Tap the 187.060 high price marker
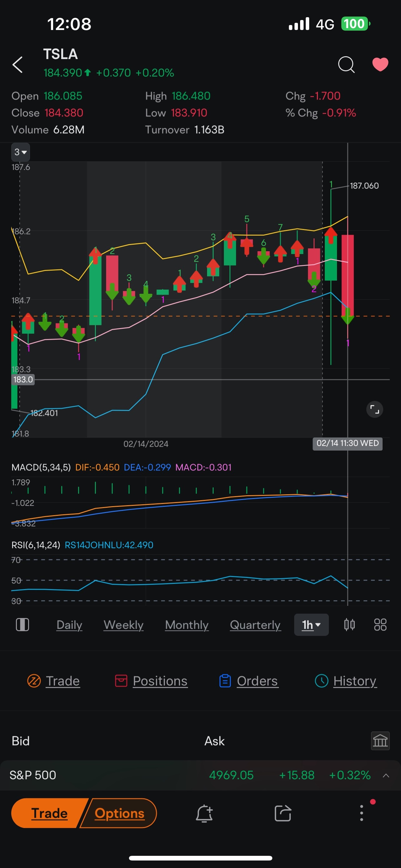Screen dimensions: 401x868 [x=364, y=186]
